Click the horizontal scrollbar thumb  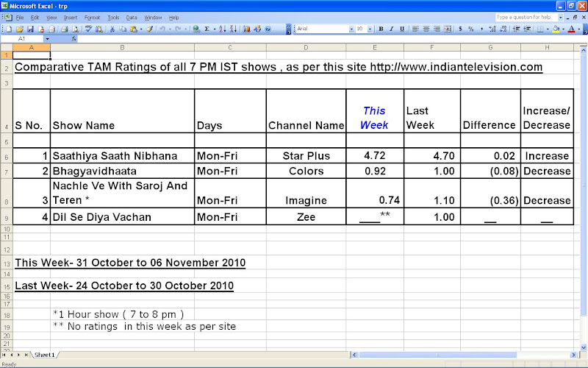pyautogui.click(x=437, y=355)
